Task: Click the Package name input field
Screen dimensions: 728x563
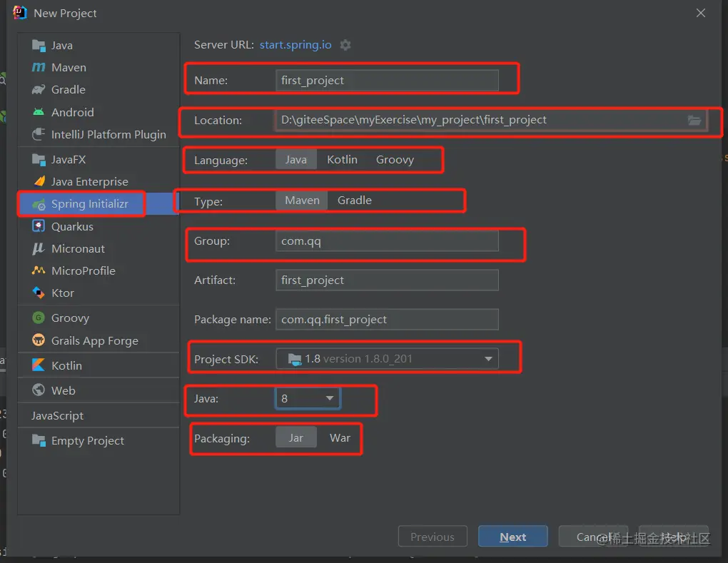Action: click(x=388, y=320)
